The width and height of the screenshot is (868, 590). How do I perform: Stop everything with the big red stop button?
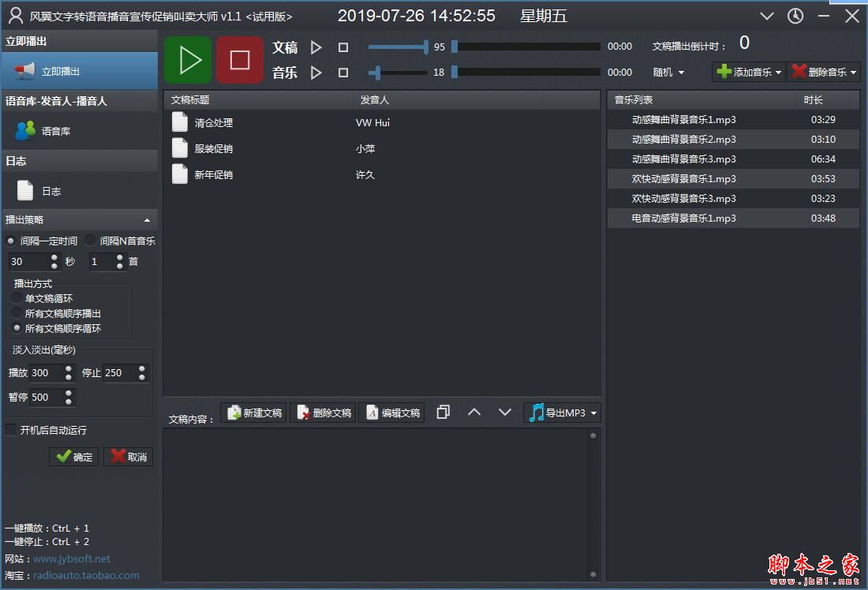(x=240, y=60)
